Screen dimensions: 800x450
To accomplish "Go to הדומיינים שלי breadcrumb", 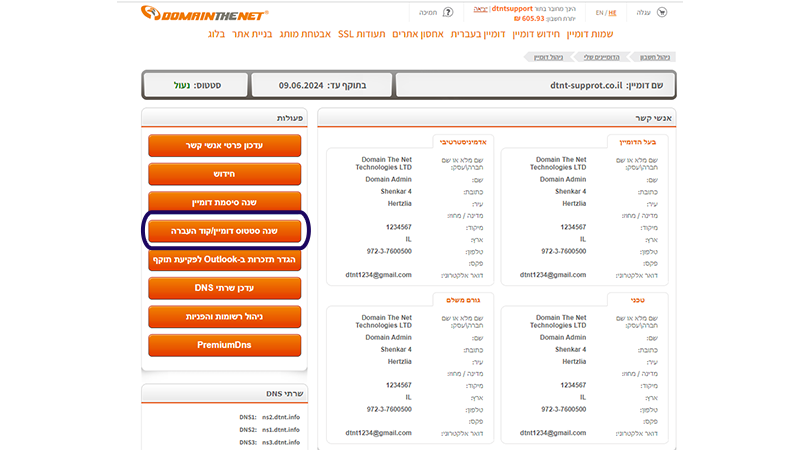I will click(x=602, y=57).
